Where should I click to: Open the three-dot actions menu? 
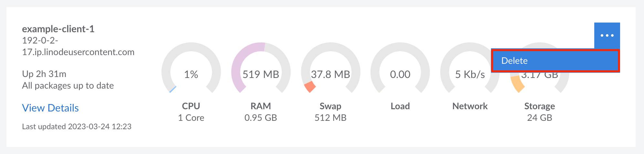coord(607,35)
